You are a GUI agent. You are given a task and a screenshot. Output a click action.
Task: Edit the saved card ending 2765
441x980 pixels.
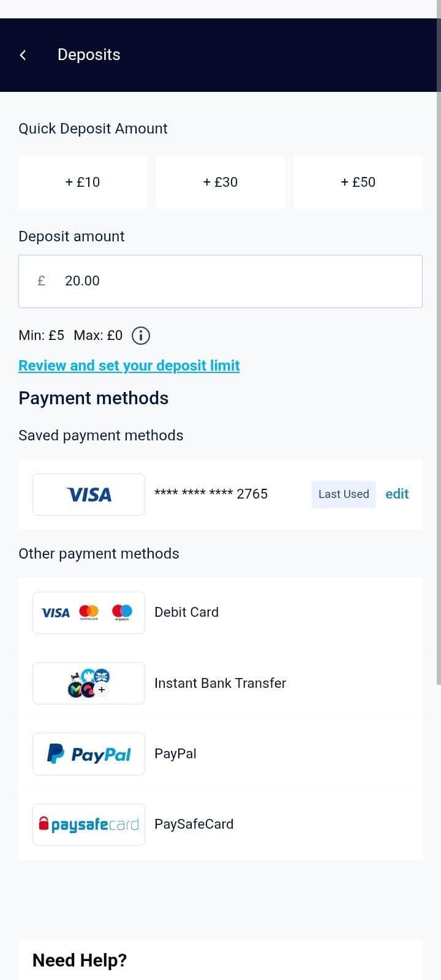(x=397, y=494)
